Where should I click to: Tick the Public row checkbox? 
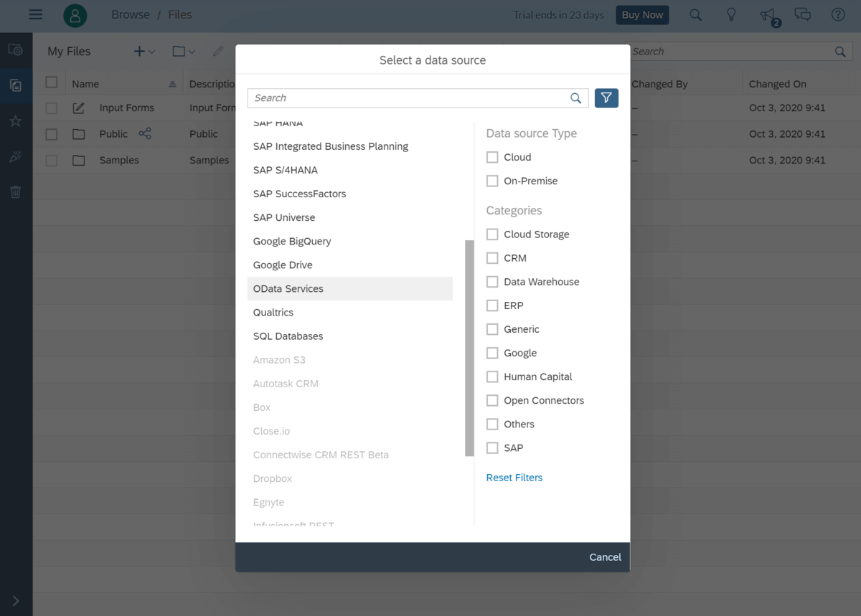point(52,133)
